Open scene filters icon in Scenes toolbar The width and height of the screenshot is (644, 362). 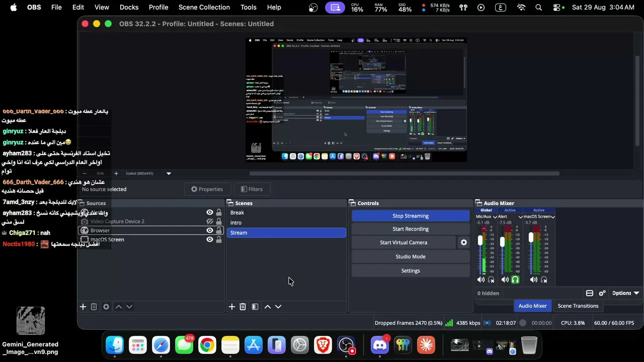pyautogui.click(x=255, y=307)
